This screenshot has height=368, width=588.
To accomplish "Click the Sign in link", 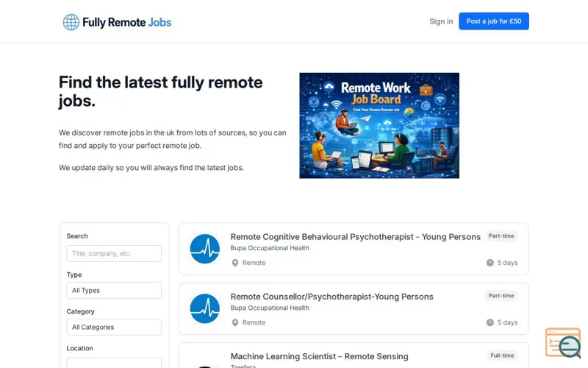I will (441, 21).
